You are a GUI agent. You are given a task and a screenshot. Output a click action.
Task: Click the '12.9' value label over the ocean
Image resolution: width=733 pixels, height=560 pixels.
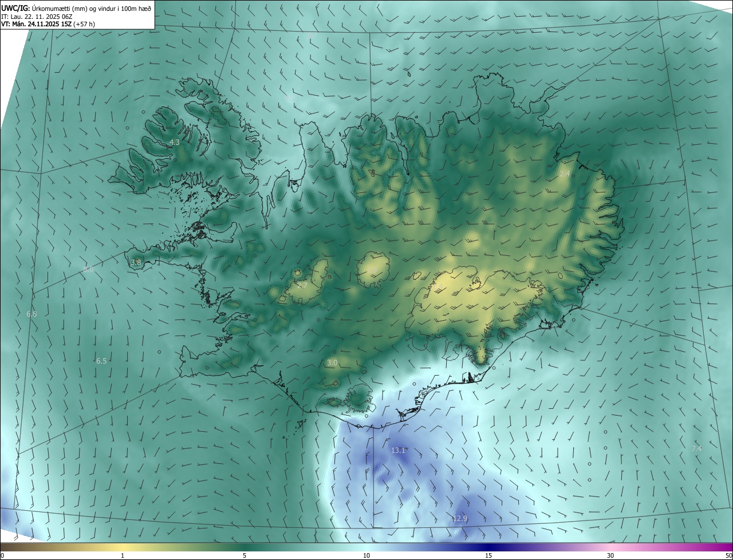pyautogui.click(x=460, y=519)
